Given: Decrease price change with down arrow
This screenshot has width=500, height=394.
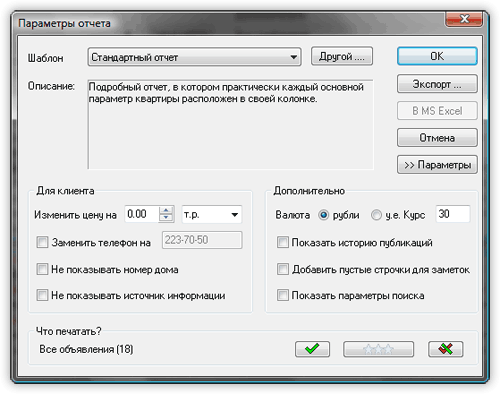Looking at the screenshot, I should (x=166, y=218).
